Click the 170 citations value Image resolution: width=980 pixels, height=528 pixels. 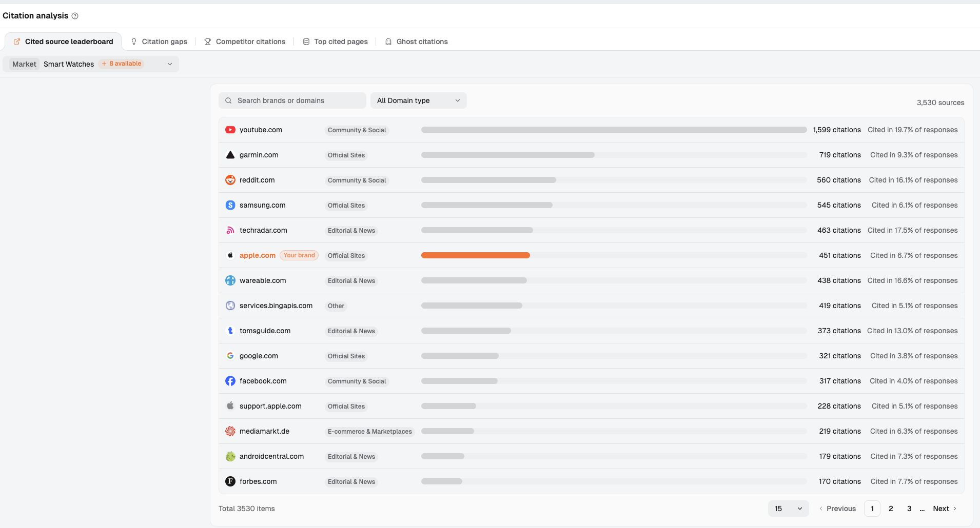840,482
